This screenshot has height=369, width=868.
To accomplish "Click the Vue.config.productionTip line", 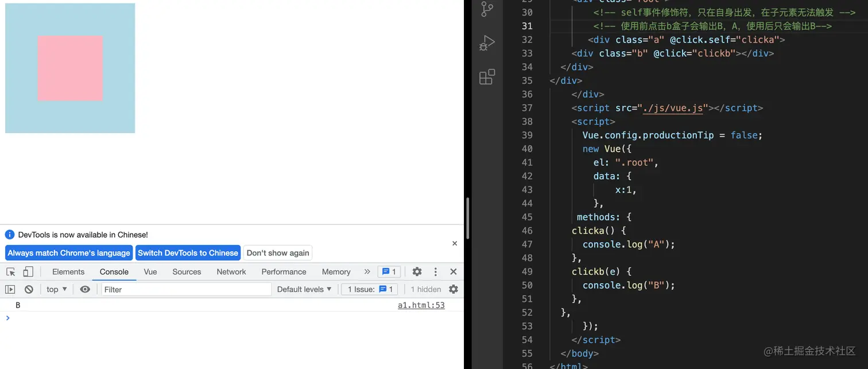I will (x=672, y=135).
